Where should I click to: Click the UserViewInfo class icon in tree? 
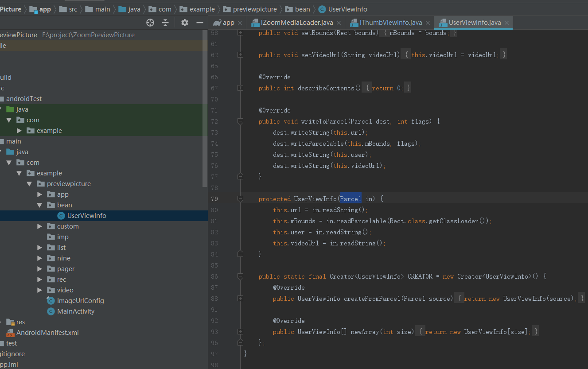coord(60,215)
